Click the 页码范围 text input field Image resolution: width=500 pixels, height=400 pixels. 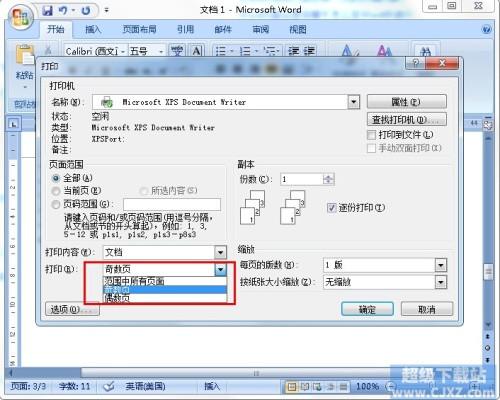tap(172, 204)
